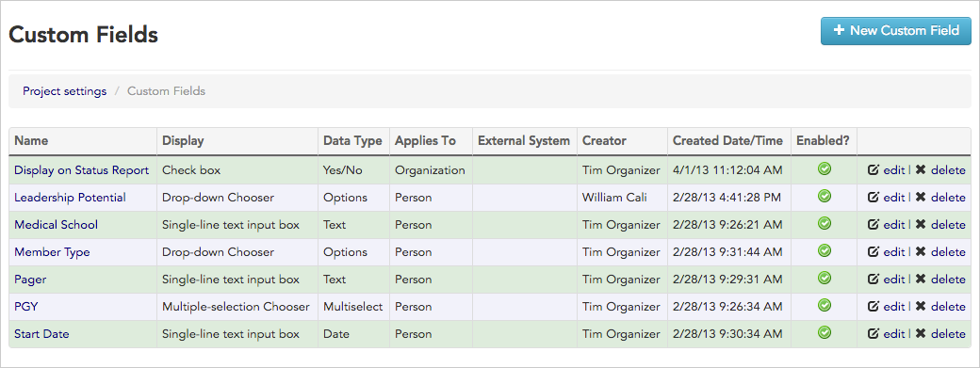
Task: Click the 4/1/13 11:12:04 AM timestamp
Action: click(x=727, y=170)
